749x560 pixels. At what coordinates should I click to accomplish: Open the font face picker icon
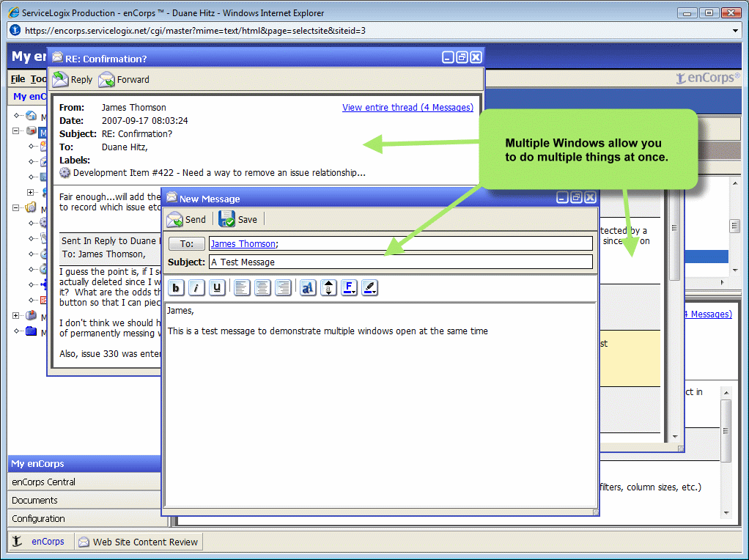(308, 287)
